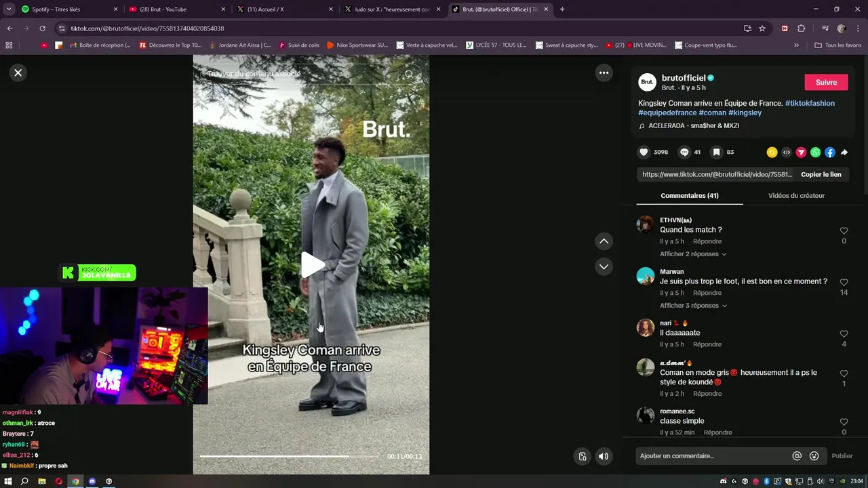Like the 'Coman en mode gris' comment

(x=844, y=373)
